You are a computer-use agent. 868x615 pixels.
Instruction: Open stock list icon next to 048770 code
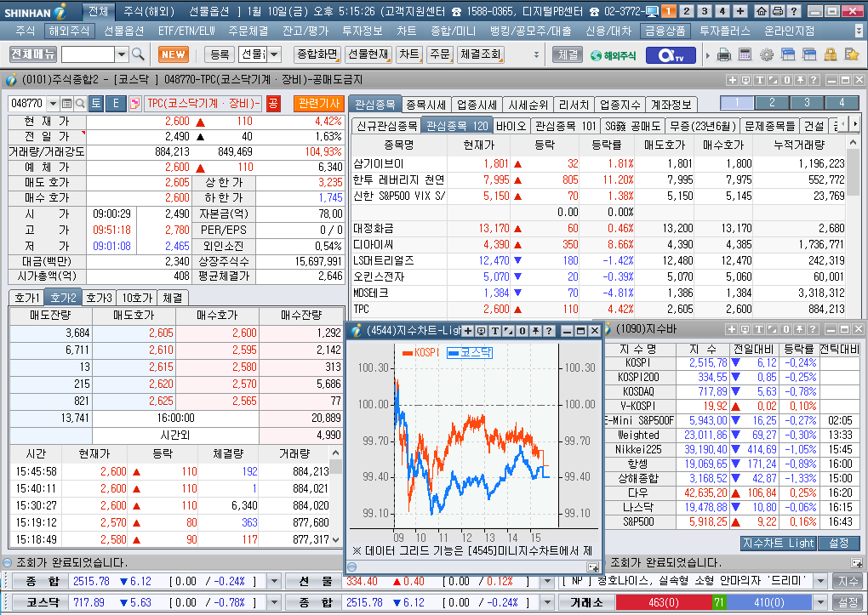coord(66,103)
